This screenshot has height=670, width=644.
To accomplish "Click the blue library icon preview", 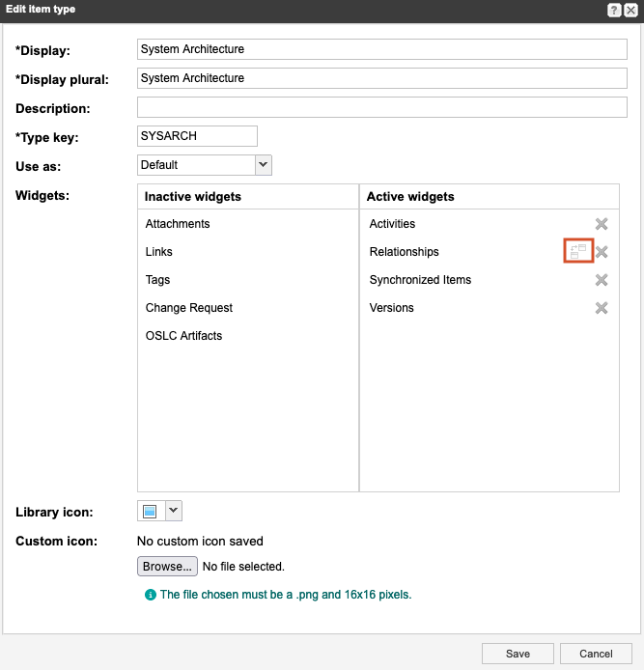I will [x=150, y=511].
